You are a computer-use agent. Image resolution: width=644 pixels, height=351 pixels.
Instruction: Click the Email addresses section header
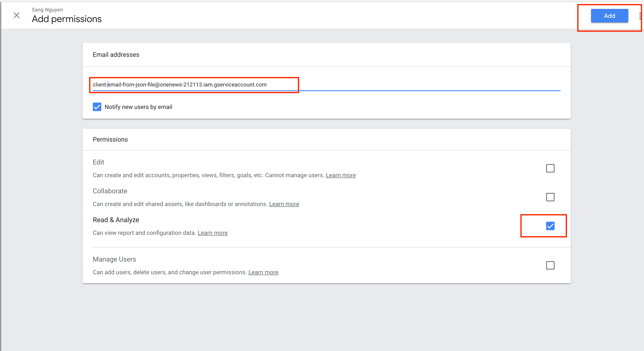click(x=116, y=55)
